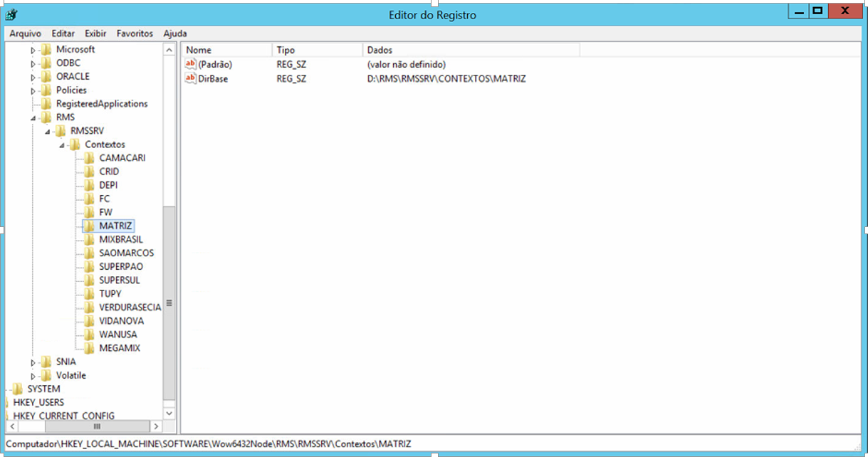Click the Contextos folder icon
Image resolution: width=868 pixels, height=457 pixels.
click(x=74, y=145)
